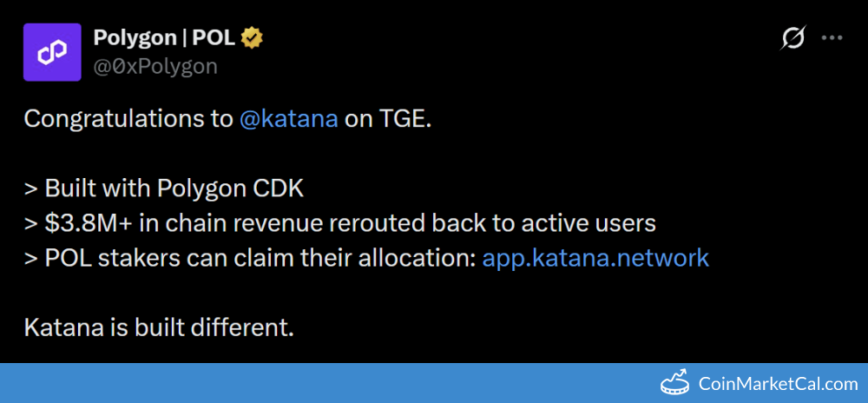The height and width of the screenshot is (403, 868).
Task: Open the Grok slashed-circle icon
Action: pos(792,38)
